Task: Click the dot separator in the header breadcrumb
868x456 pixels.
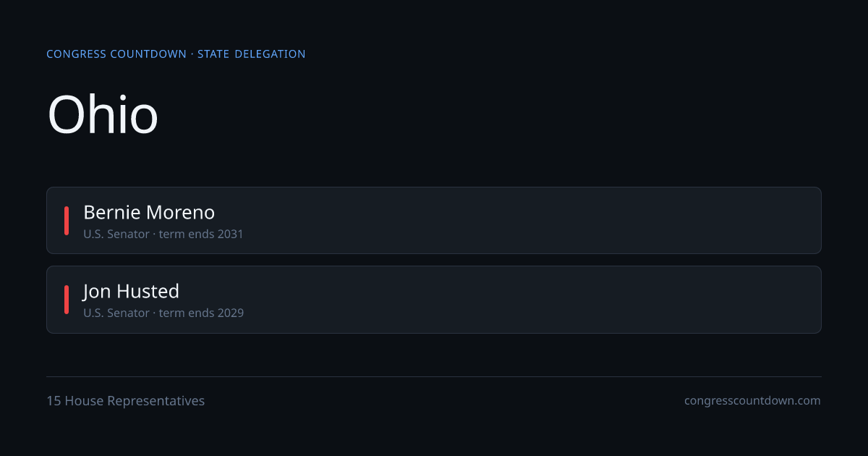Action: 192,54
